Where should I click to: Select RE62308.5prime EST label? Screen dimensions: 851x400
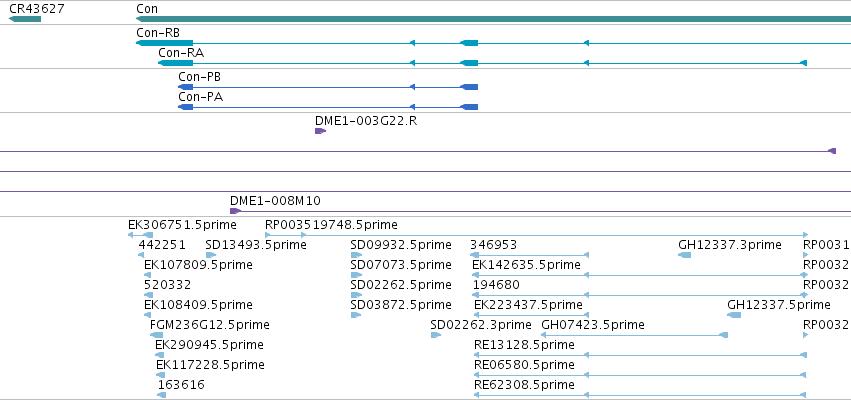(524, 385)
